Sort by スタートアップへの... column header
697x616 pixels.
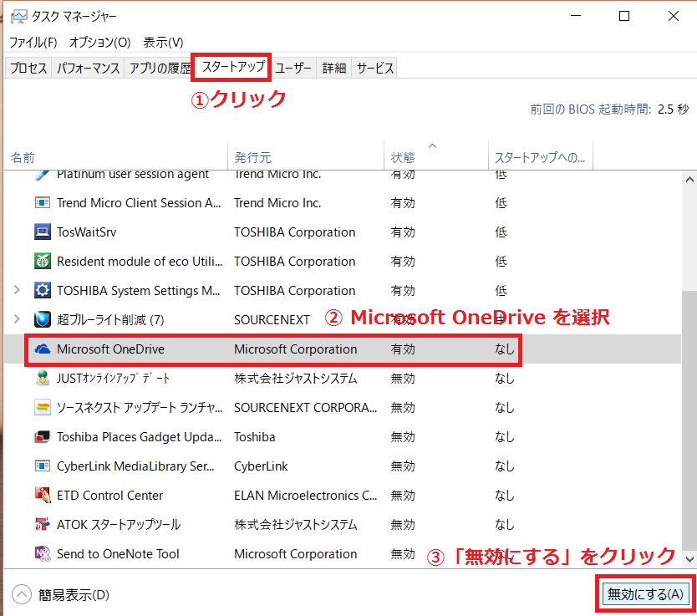point(541,157)
